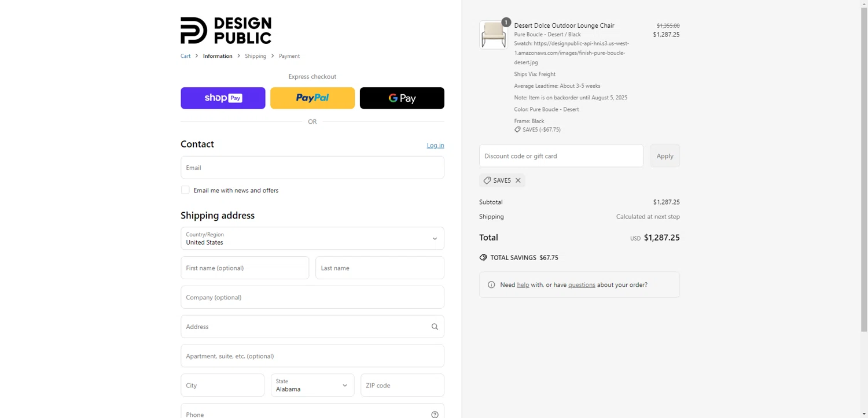Click the phone field help question icon

(x=435, y=415)
